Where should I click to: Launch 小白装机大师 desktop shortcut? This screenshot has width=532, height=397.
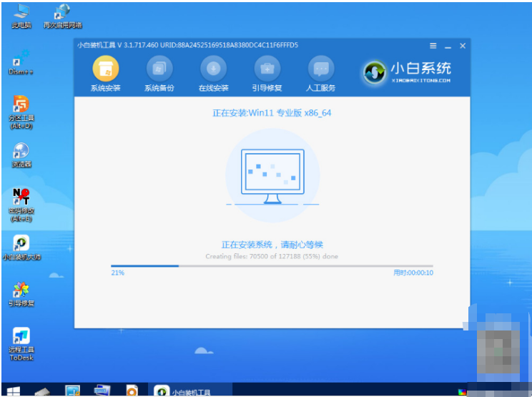pos(21,247)
